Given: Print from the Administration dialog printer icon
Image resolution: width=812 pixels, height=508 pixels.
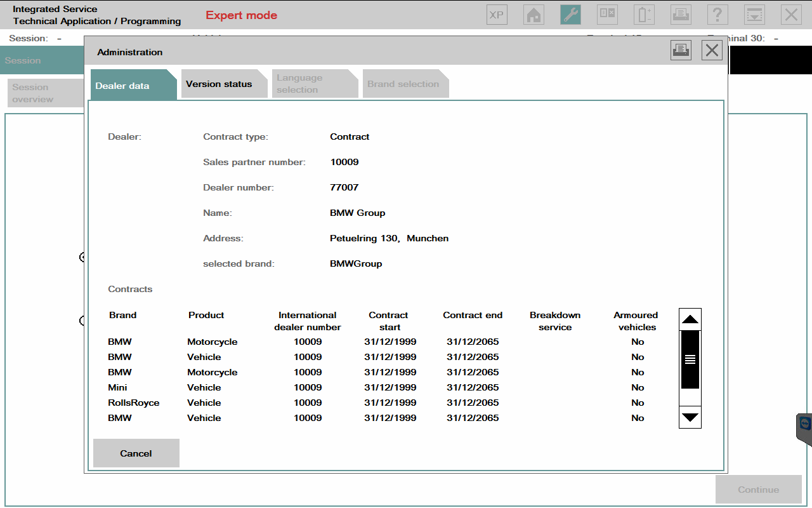Looking at the screenshot, I should pos(681,50).
